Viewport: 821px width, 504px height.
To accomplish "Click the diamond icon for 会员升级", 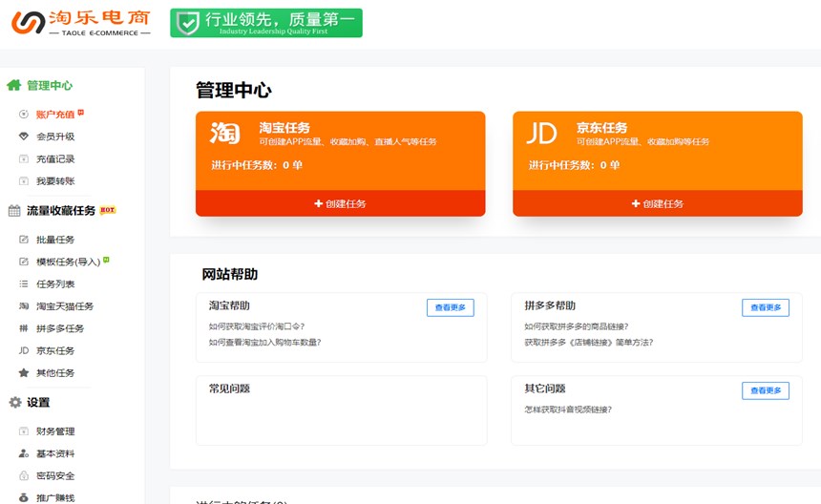I will pyautogui.click(x=24, y=136).
